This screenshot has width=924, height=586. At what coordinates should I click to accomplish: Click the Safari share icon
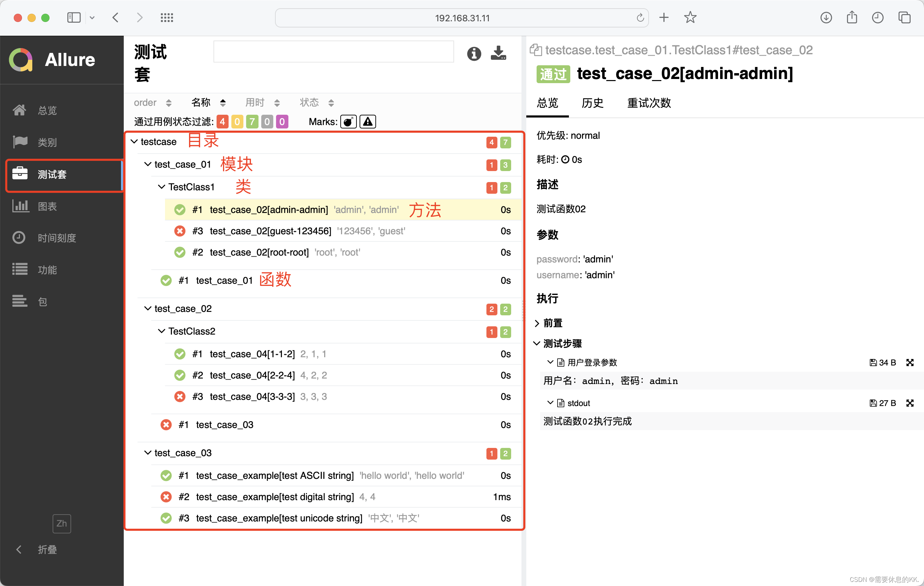point(852,18)
